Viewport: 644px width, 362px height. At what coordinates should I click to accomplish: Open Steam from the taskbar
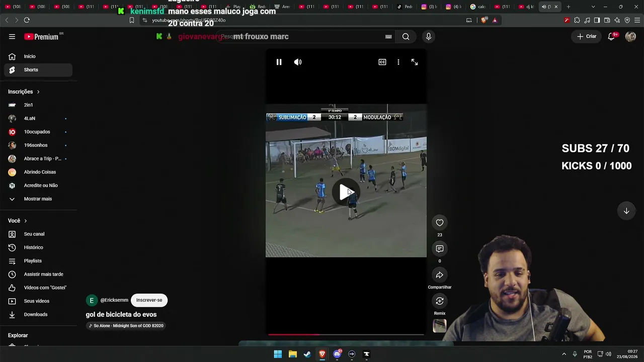coord(307,354)
